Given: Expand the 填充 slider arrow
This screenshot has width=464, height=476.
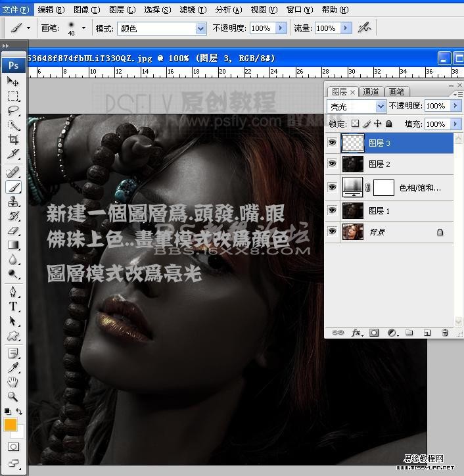Looking at the screenshot, I should pyautogui.click(x=455, y=124).
